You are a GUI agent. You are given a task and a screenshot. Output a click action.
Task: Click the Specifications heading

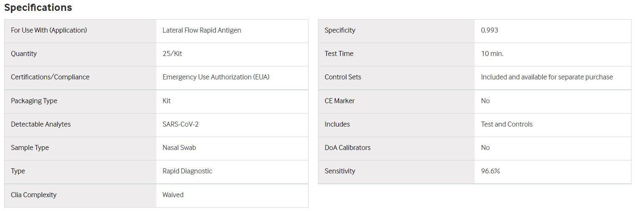[38, 8]
